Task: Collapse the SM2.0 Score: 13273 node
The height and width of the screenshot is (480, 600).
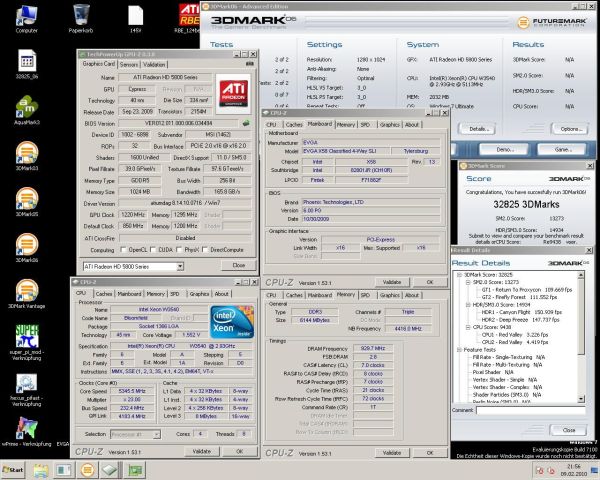Action: (468, 282)
